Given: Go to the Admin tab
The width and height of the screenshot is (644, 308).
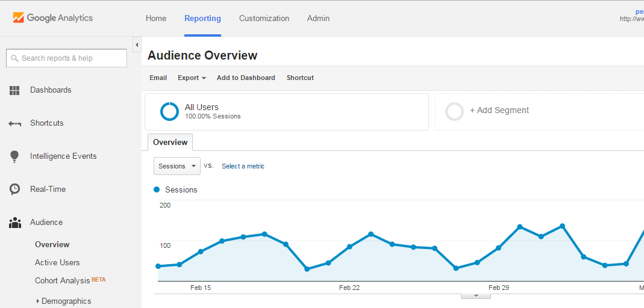Looking at the screenshot, I should [318, 18].
